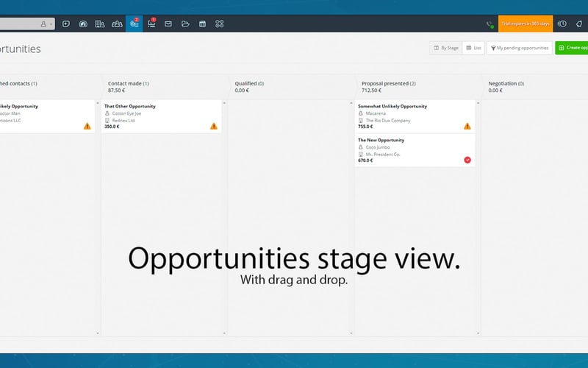Open the apps modules icon

pyautogui.click(x=219, y=24)
